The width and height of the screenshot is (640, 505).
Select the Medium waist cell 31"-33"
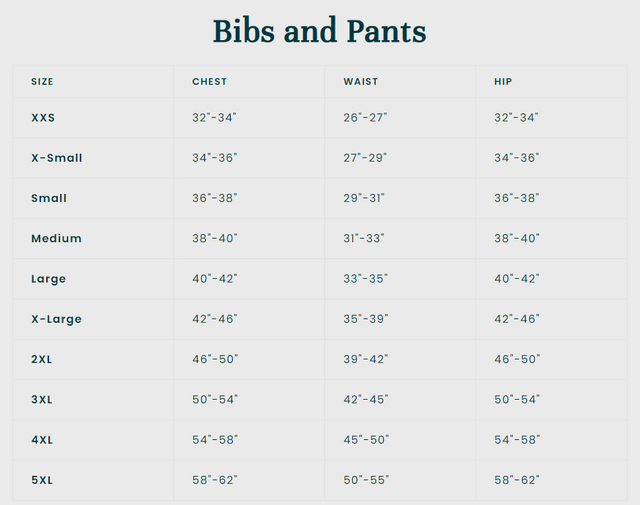(x=364, y=239)
